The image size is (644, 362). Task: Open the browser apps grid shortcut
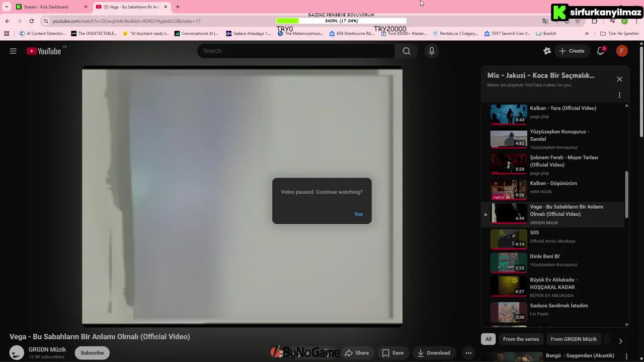click(x=7, y=34)
